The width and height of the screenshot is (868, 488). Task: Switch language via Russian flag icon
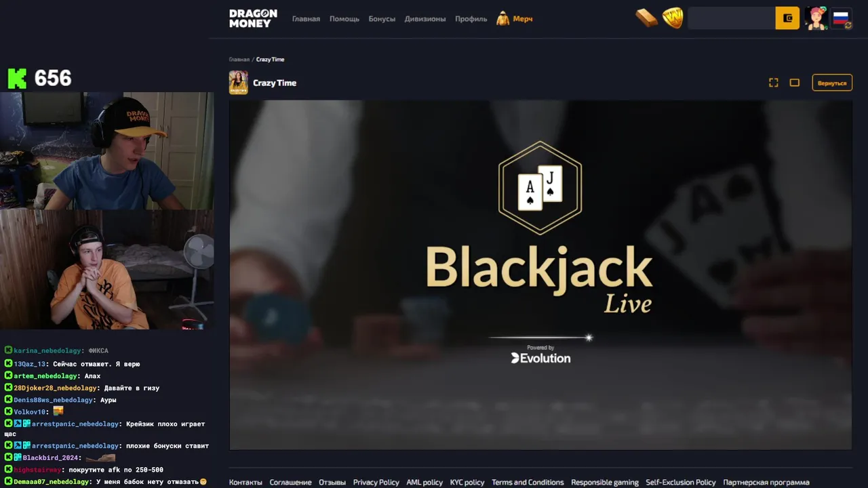(x=842, y=18)
